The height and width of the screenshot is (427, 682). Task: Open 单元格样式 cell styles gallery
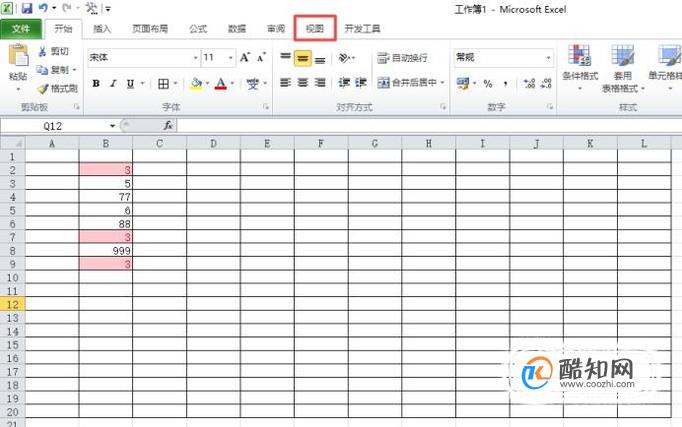[x=667, y=68]
